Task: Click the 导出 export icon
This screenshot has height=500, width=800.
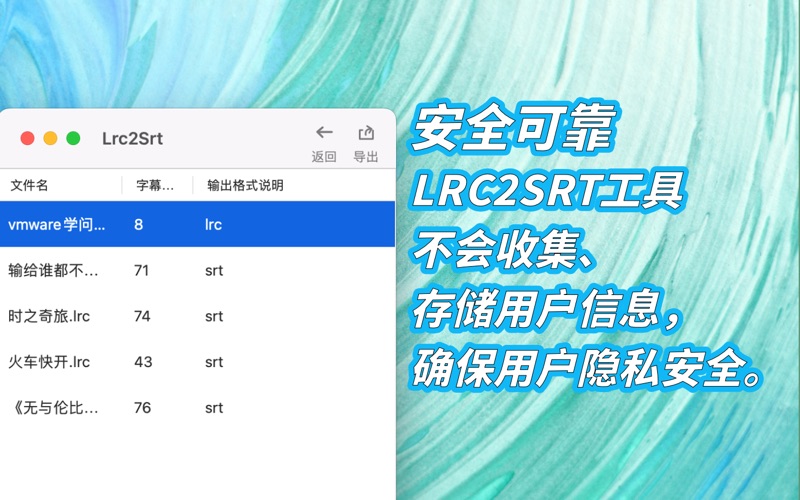Action: coord(366,133)
